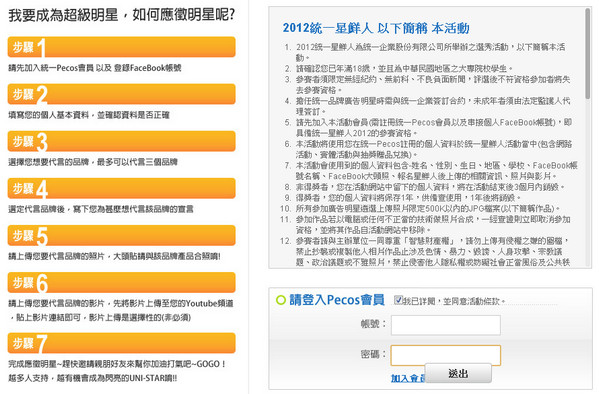Click terms item 12 mentioning 智慧財產權

pos(425,251)
